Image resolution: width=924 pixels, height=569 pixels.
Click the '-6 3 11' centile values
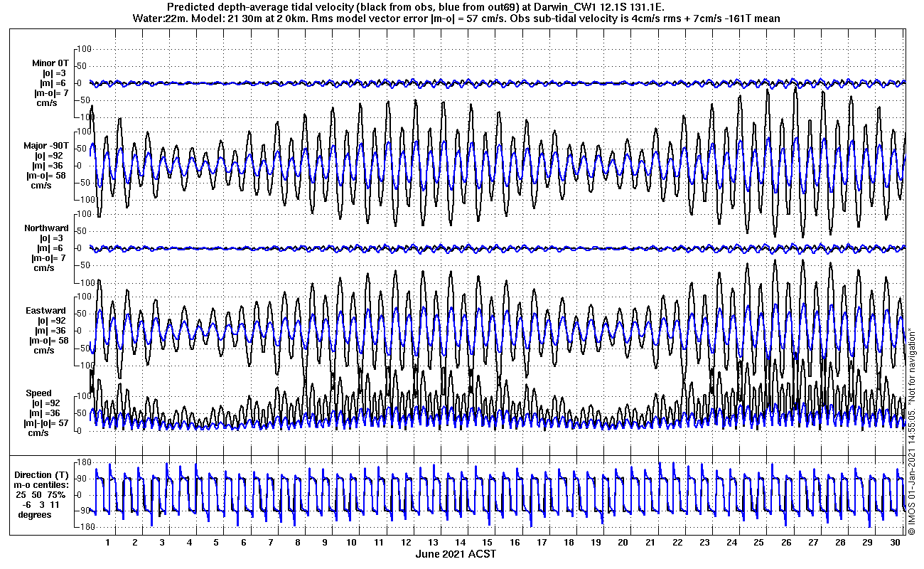click(40, 505)
